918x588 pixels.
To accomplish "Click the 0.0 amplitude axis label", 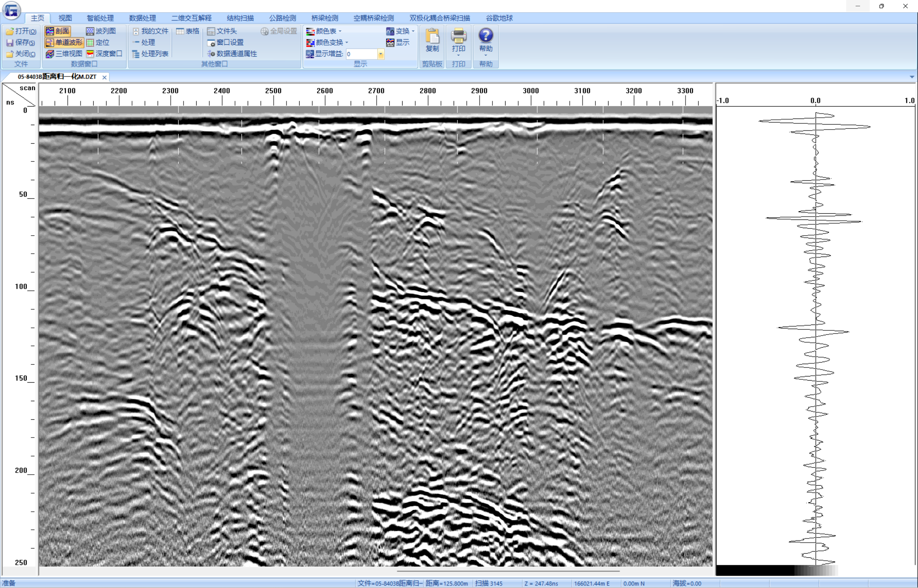I will point(815,101).
